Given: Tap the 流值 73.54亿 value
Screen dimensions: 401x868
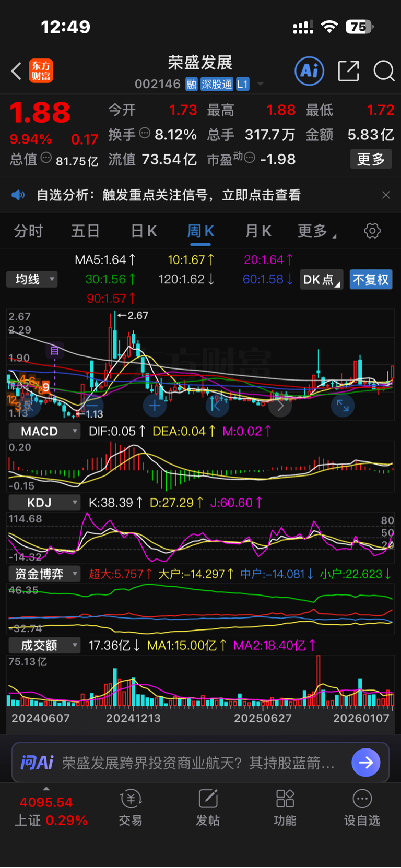Looking at the screenshot, I should pos(152,159).
